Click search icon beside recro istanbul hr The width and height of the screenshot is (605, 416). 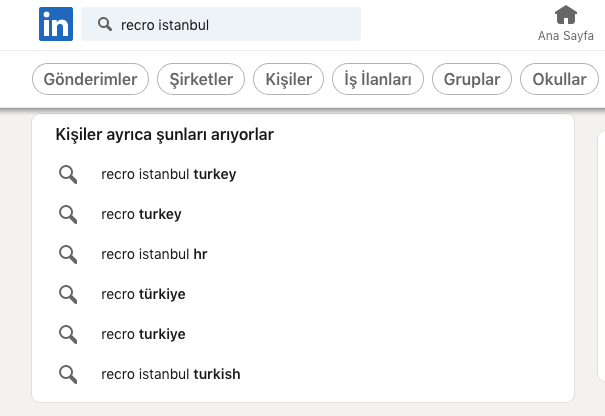click(x=68, y=254)
